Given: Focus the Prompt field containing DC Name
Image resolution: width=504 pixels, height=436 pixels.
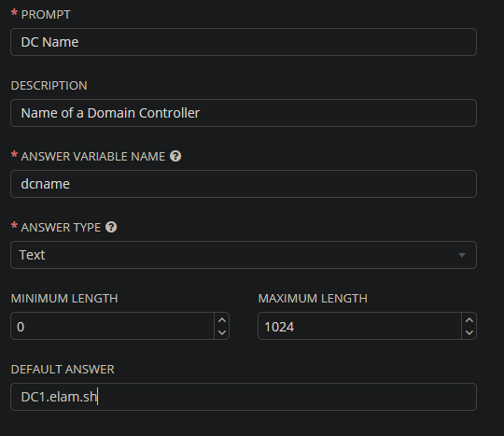Looking at the screenshot, I should pyautogui.click(x=244, y=42).
